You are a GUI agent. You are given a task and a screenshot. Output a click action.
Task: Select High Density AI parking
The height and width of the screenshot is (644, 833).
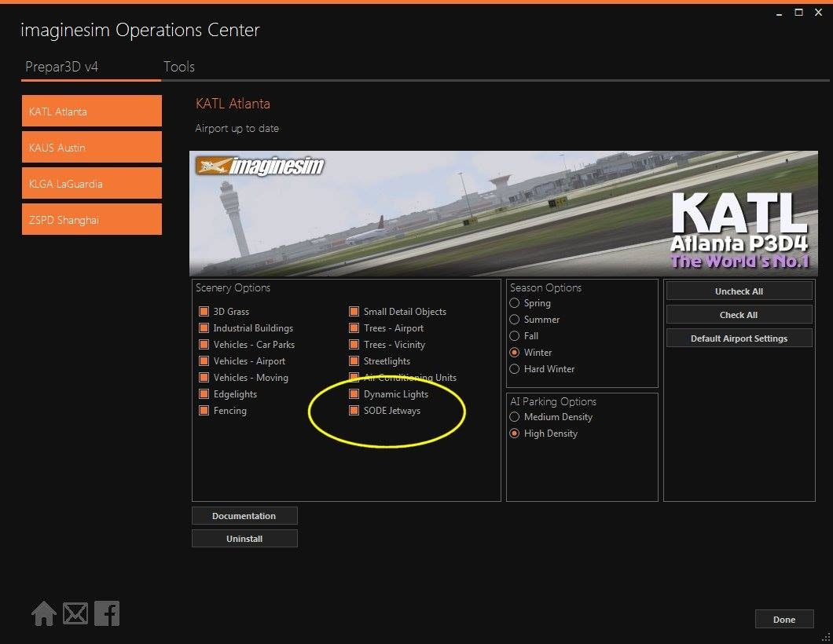click(x=514, y=434)
